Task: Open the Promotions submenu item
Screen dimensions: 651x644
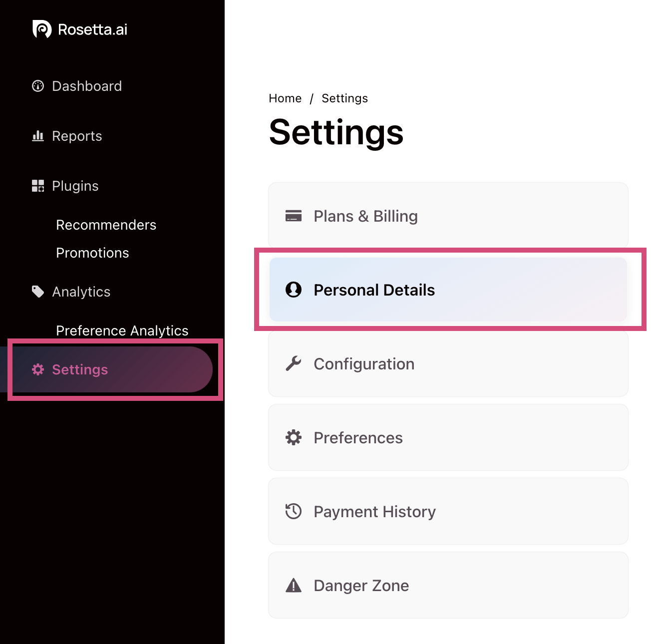Action: (92, 253)
